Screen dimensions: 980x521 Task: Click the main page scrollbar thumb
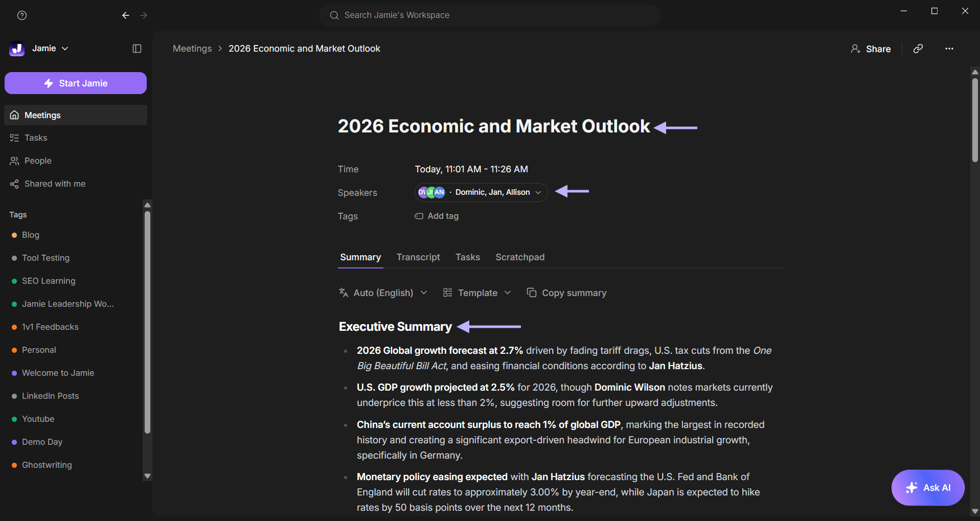tap(975, 120)
